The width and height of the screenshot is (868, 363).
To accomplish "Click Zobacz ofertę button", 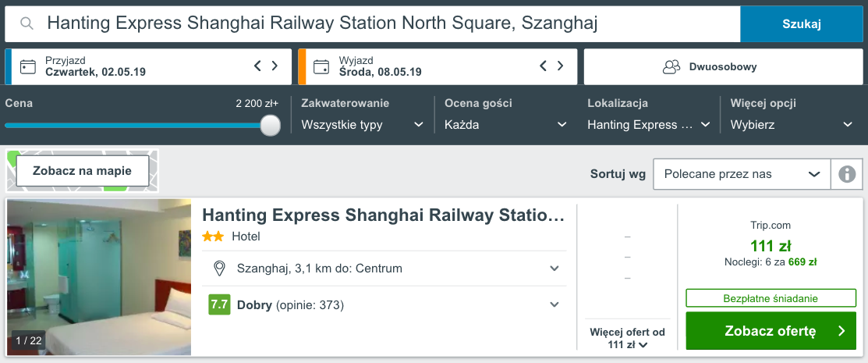I will tap(771, 331).
